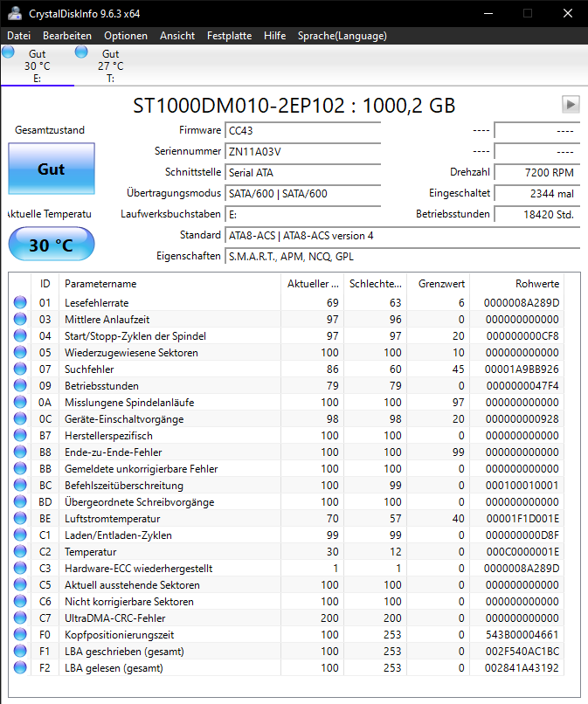Click raw value 00001A9BB926 of Suchfehler
The width and height of the screenshot is (588, 704).
[522, 369]
